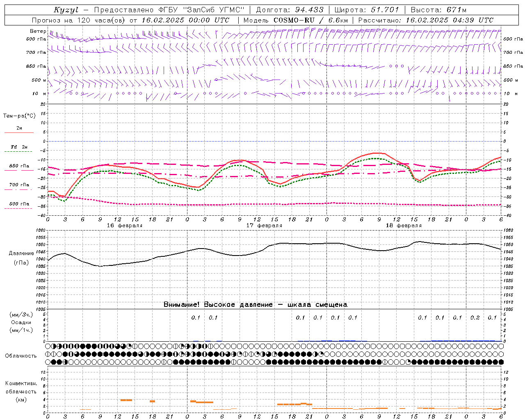Click the date label 17 февраля

coord(264,226)
